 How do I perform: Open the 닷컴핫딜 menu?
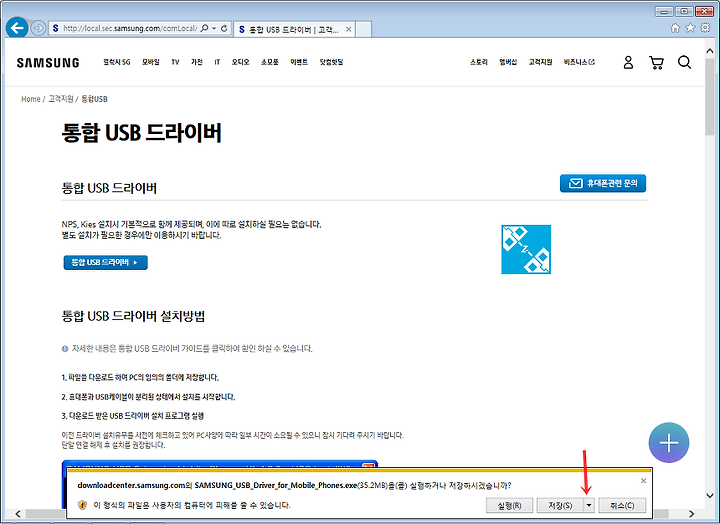pos(331,62)
